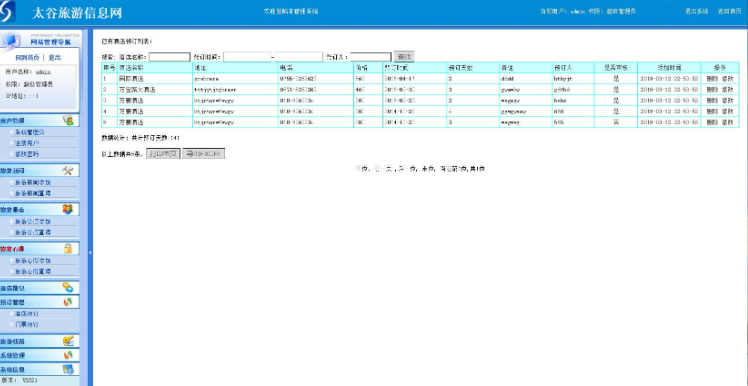748x386 pixels.
Task: Click 回到首页 link in the sidebar
Action: pyautogui.click(x=27, y=58)
